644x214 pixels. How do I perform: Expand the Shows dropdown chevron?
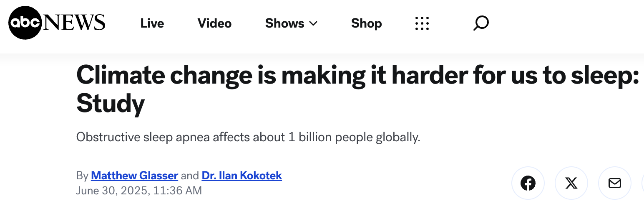coord(313,23)
